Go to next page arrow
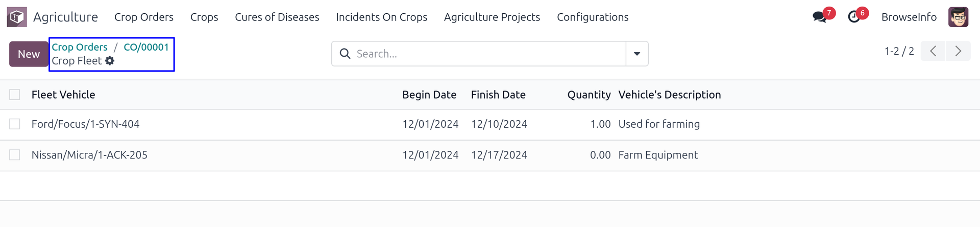 [x=958, y=51]
